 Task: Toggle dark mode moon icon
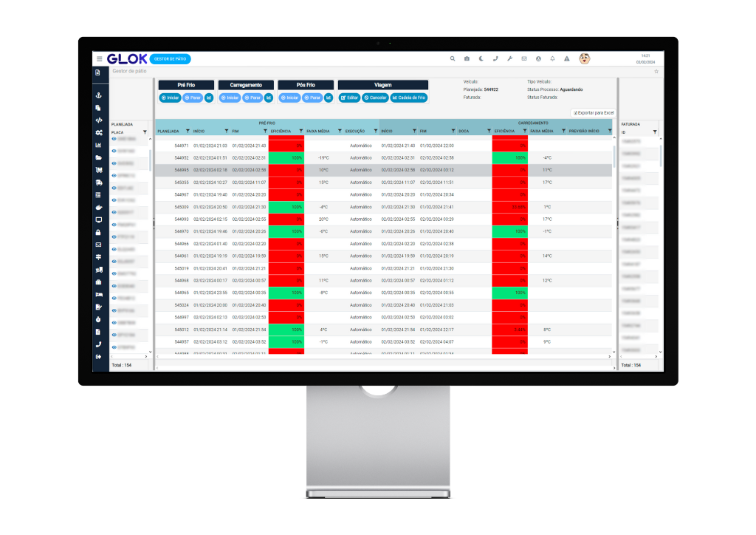pyautogui.click(x=481, y=58)
